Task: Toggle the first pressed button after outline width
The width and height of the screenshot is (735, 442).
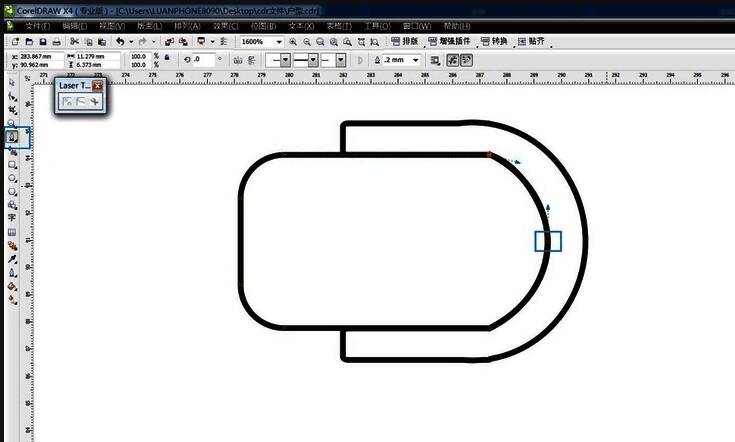Action: [451, 60]
